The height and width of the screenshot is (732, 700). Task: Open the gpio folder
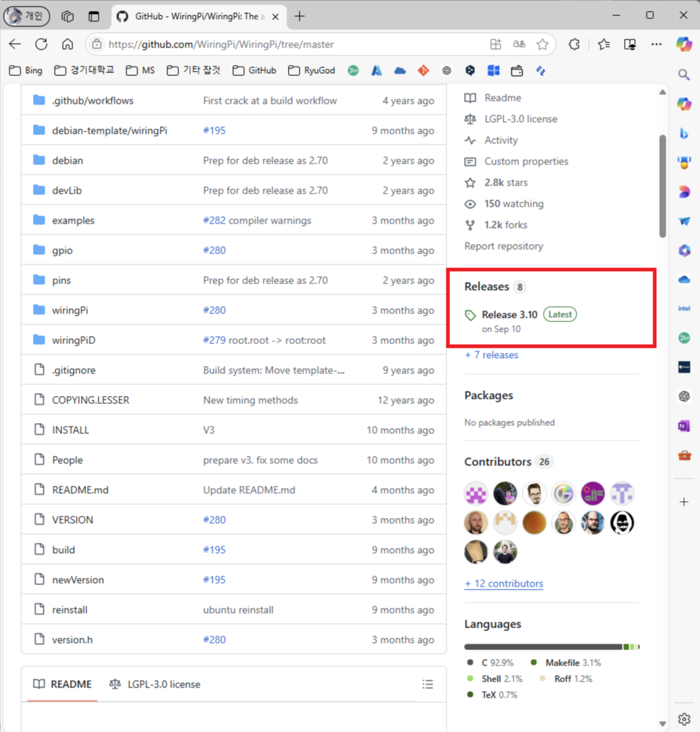pyautogui.click(x=63, y=251)
